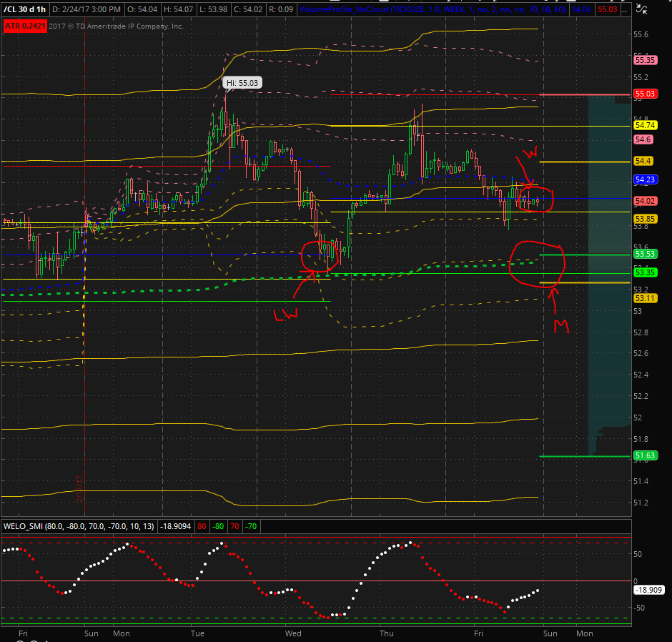Click the header's truncated dashes cell after 55.03
This screenshot has height=642, width=672.
[x=626, y=9]
